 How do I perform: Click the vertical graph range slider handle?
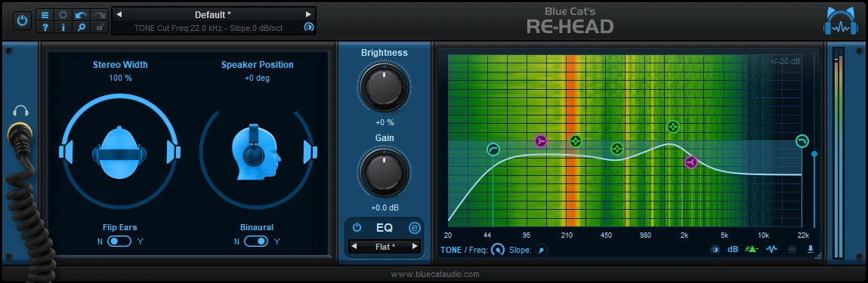coord(814,154)
